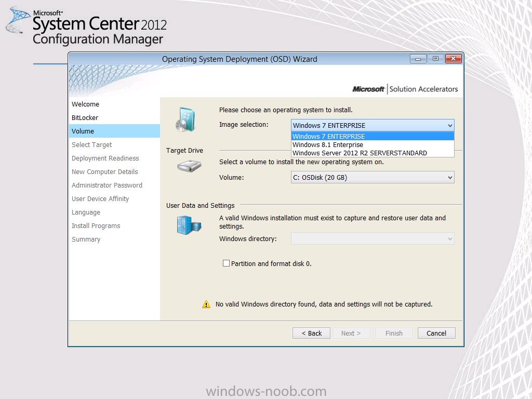The width and height of the screenshot is (532, 399).
Task: Click the 'Image selection:' label
Action: click(x=244, y=125)
